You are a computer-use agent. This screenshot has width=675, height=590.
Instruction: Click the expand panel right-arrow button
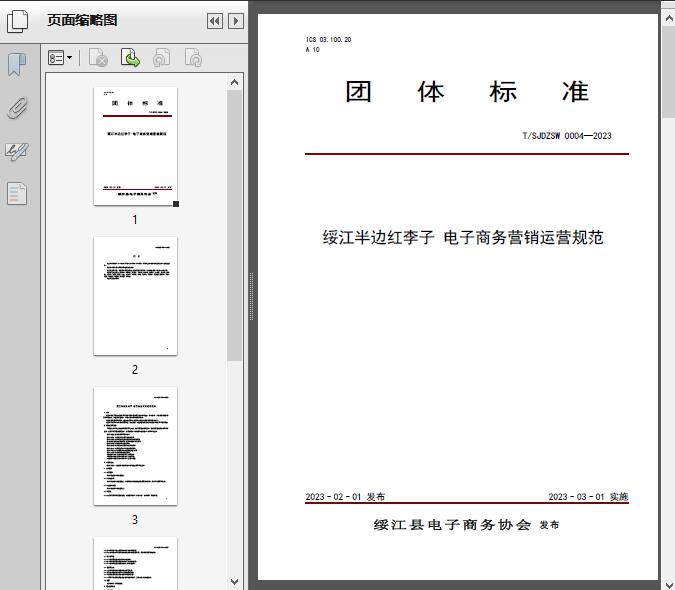[235, 21]
